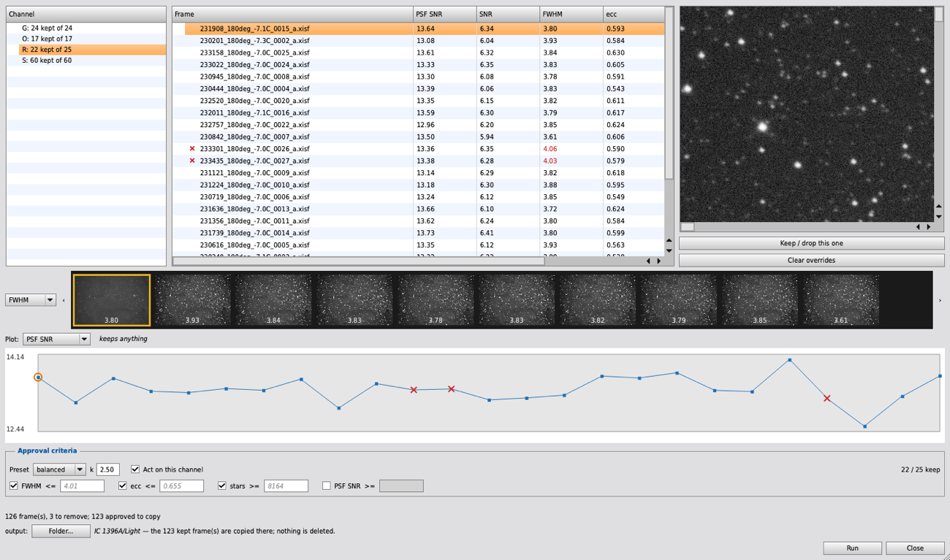Screen dimensions: 950x560
Task: Select thumbnail labeled 3.93
Action: pyautogui.click(x=192, y=300)
